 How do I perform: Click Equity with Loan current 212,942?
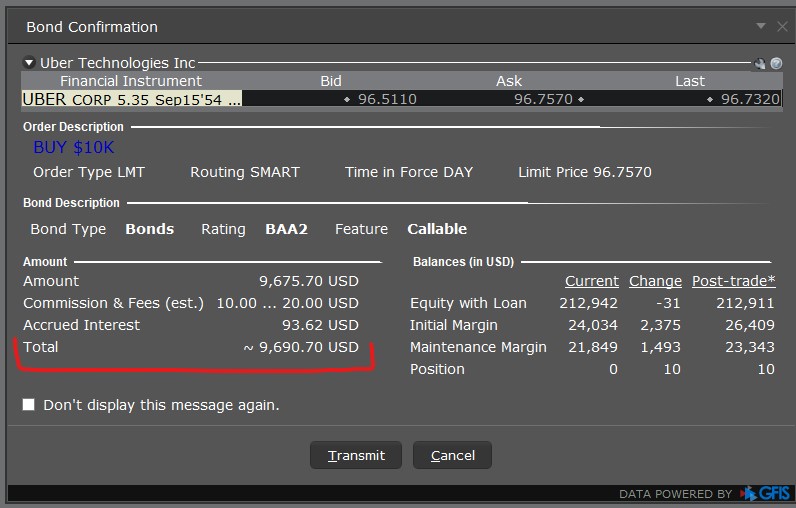588,303
